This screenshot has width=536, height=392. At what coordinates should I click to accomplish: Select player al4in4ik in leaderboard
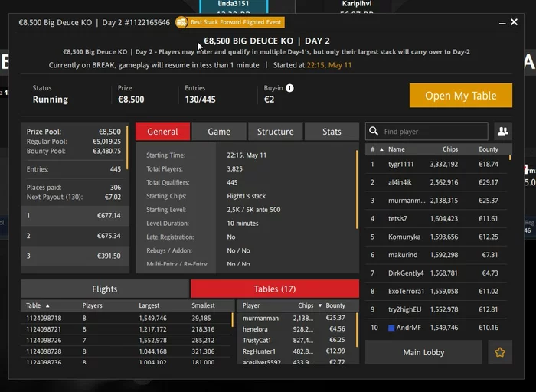tap(436, 182)
